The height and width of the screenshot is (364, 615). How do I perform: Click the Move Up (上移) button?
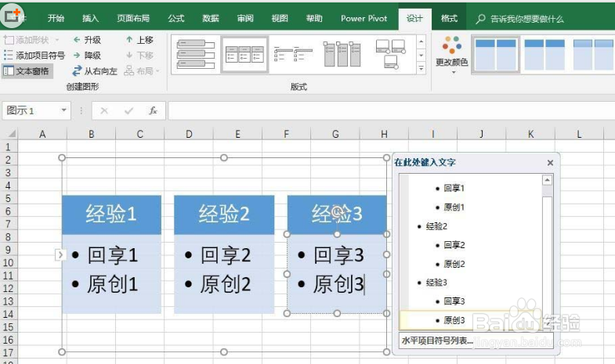point(139,40)
